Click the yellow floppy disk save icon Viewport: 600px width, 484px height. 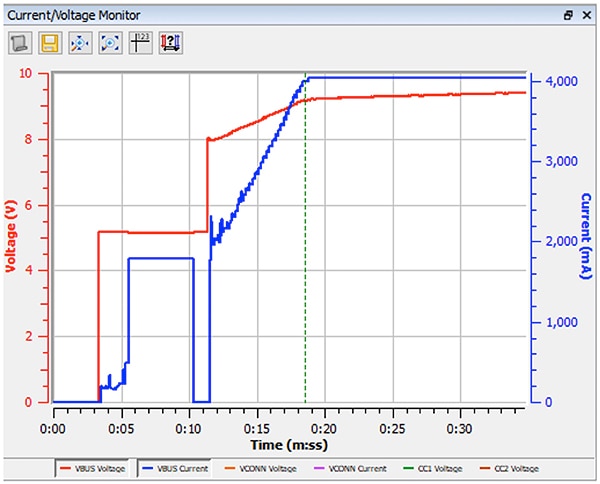click(49, 44)
